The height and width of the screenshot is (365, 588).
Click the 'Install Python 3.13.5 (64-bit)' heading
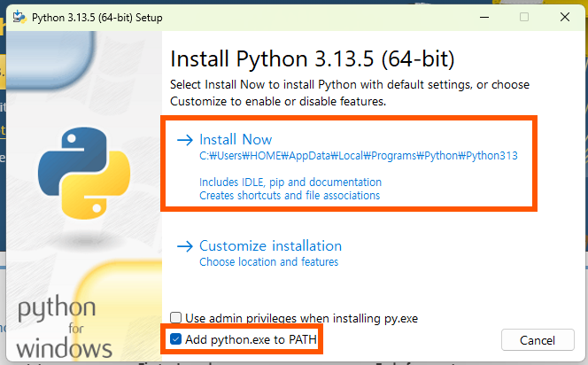pyautogui.click(x=312, y=59)
